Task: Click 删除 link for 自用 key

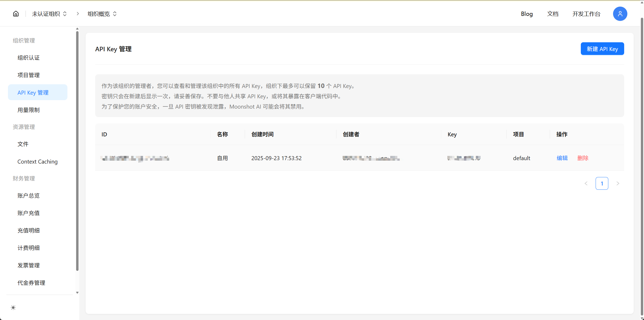Action: [x=583, y=158]
